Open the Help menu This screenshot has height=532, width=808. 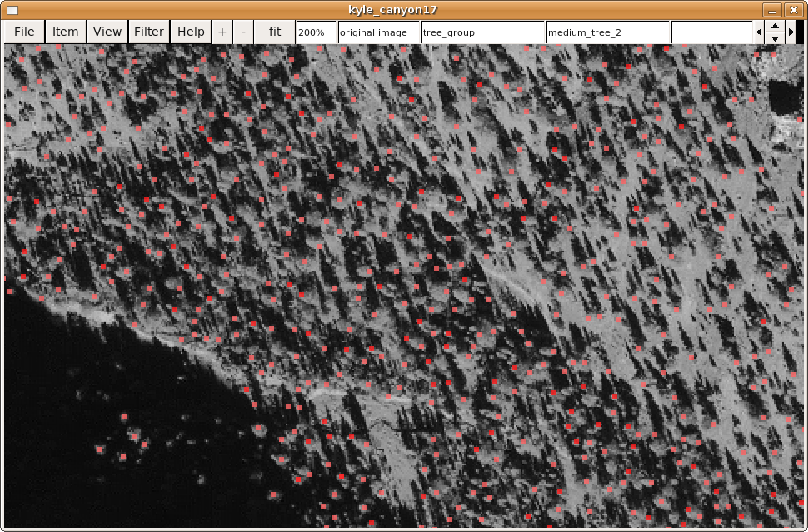[x=191, y=32]
